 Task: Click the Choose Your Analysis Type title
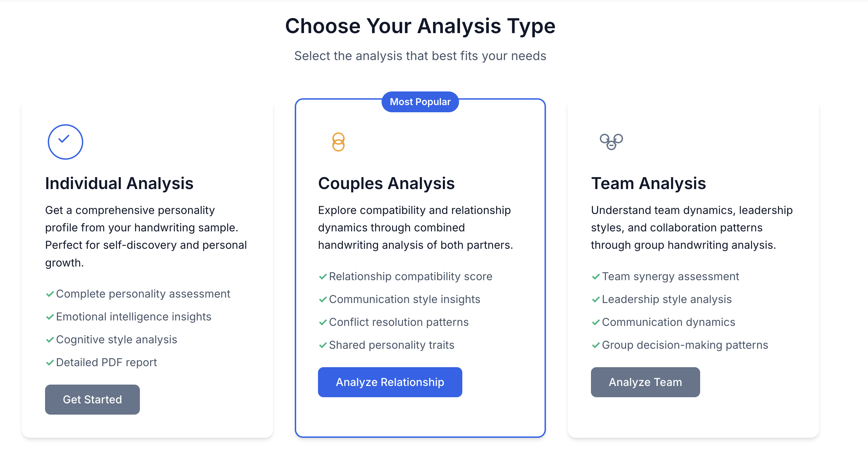coord(420,26)
